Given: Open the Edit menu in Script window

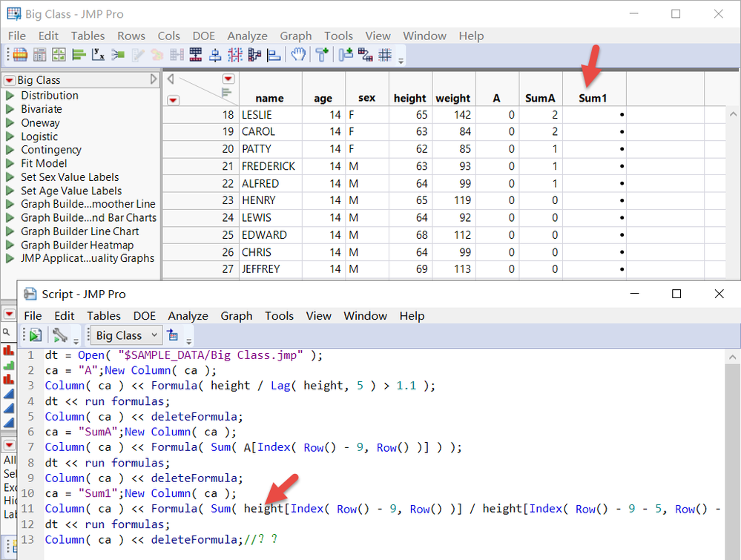Looking at the screenshot, I should coord(65,316).
